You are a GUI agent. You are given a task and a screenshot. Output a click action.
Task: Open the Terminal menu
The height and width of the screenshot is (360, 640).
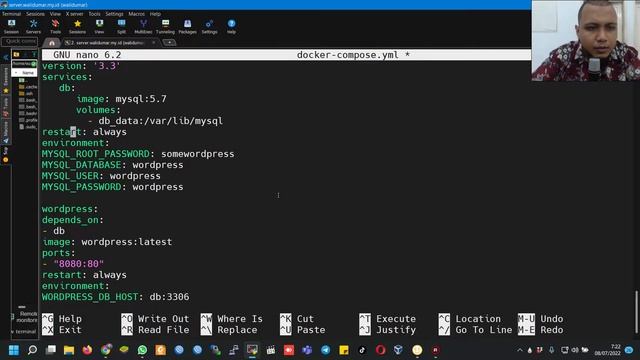pyautogui.click(x=11, y=14)
